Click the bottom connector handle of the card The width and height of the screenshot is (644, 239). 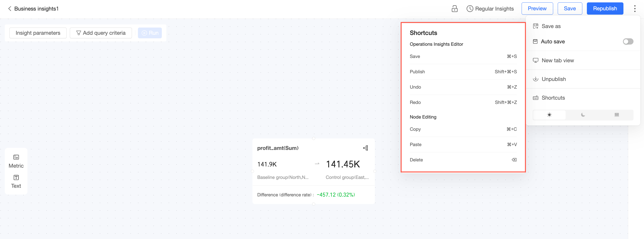tap(313, 204)
